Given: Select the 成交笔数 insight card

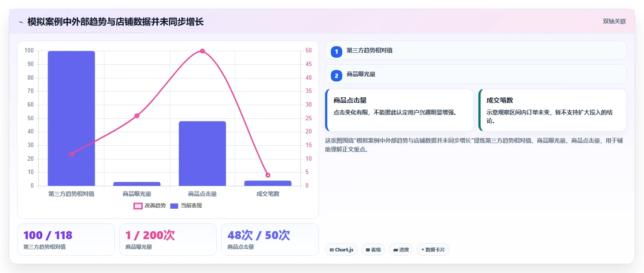Looking at the screenshot, I should pyautogui.click(x=552, y=110).
